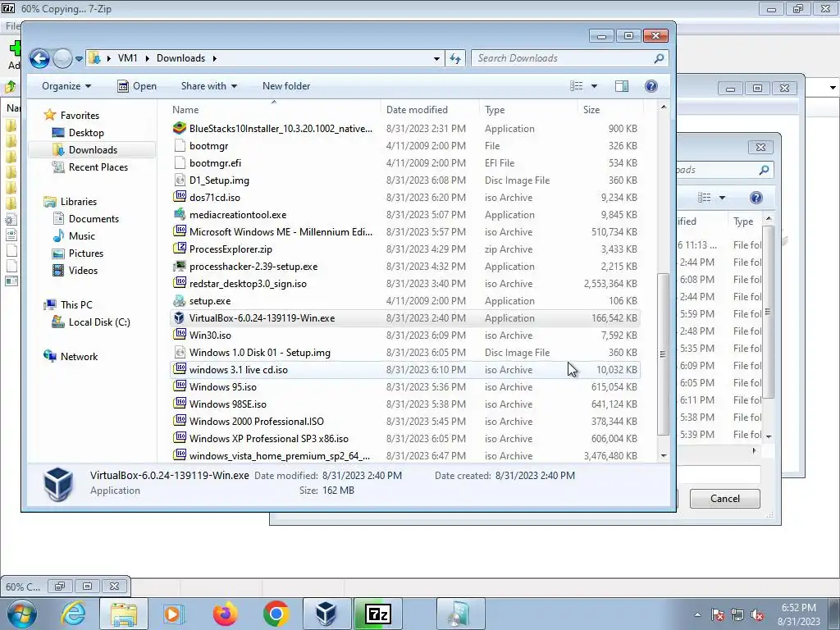The image size is (840, 630).
Task: Click the file list scrollbar down arrow
Action: pos(664,456)
